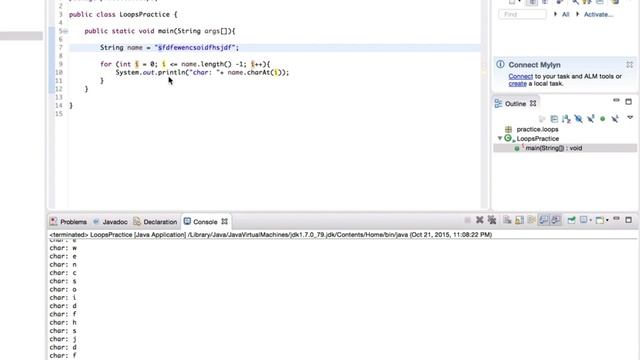Screen dimensions: 640x360
Task: Click console output line 'char: h'
Action: click(x=63, y=322)
